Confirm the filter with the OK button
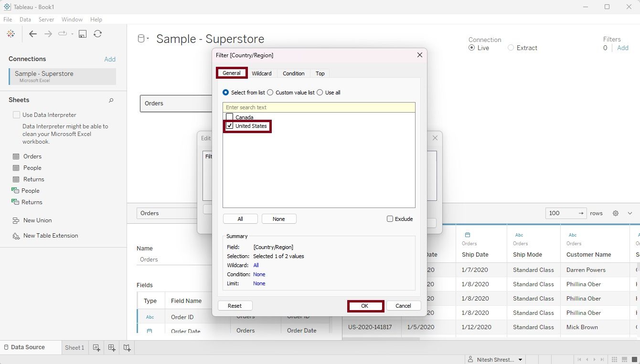 pos(365,306)
